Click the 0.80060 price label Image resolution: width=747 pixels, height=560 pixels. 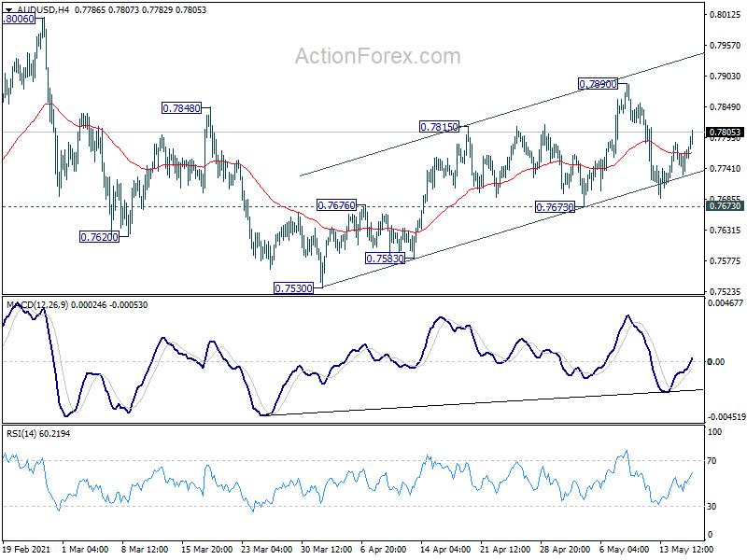click(19, 19)
